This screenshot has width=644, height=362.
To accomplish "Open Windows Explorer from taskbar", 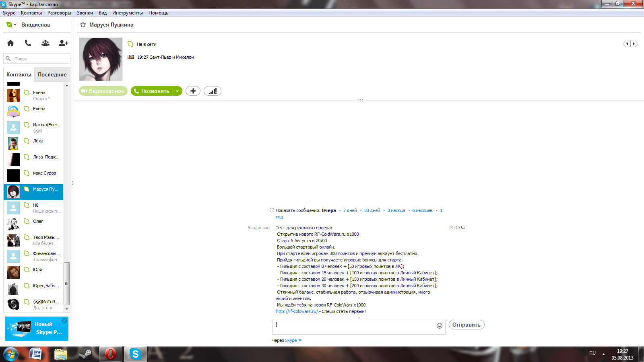I will pos(61,354).
